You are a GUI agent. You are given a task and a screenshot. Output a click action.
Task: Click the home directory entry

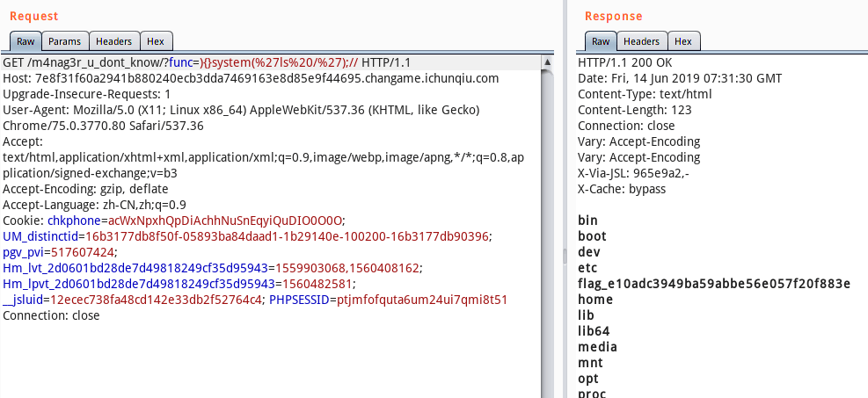(x=595, y=300)
